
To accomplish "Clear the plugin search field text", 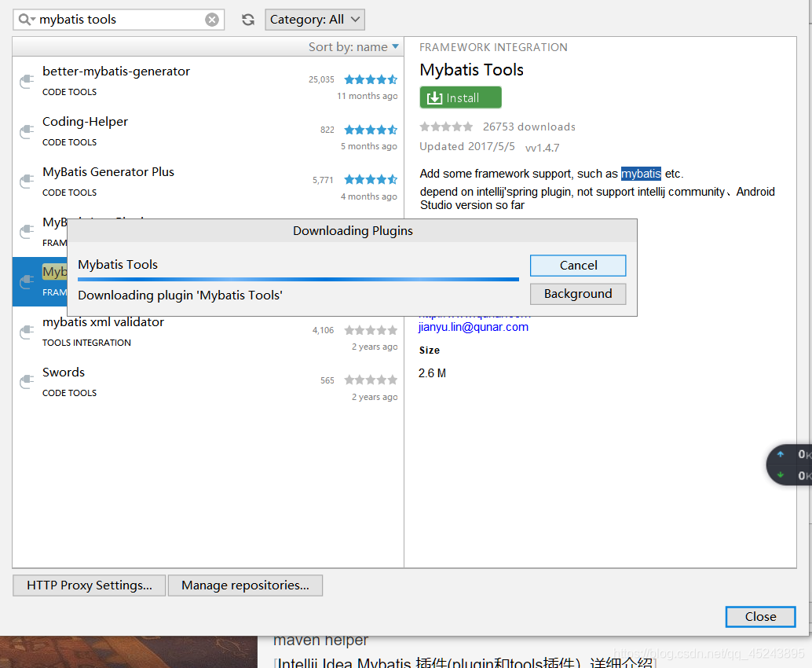I will [x=212, y=20].
